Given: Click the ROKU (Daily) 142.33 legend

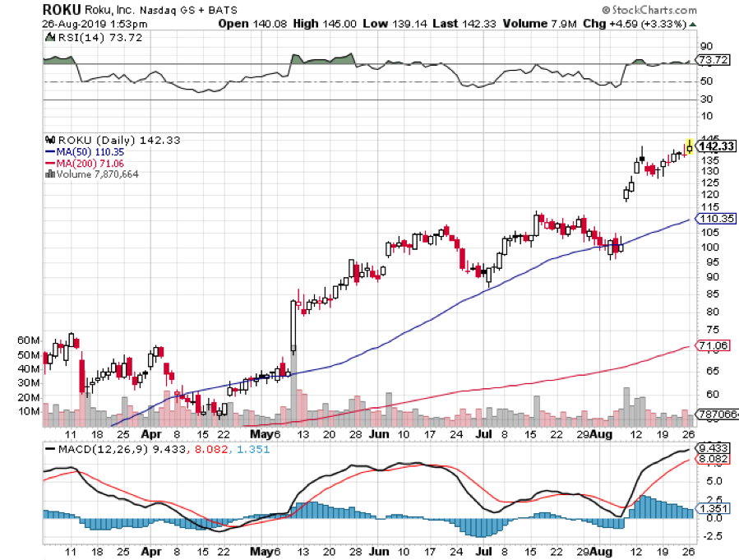Looking at the screenshot, I should [118, 140].
